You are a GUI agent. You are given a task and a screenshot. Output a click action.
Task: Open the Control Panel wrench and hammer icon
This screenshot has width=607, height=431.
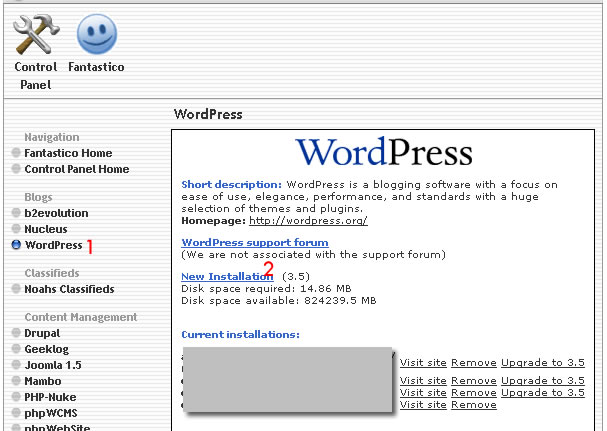click(36, 35)
